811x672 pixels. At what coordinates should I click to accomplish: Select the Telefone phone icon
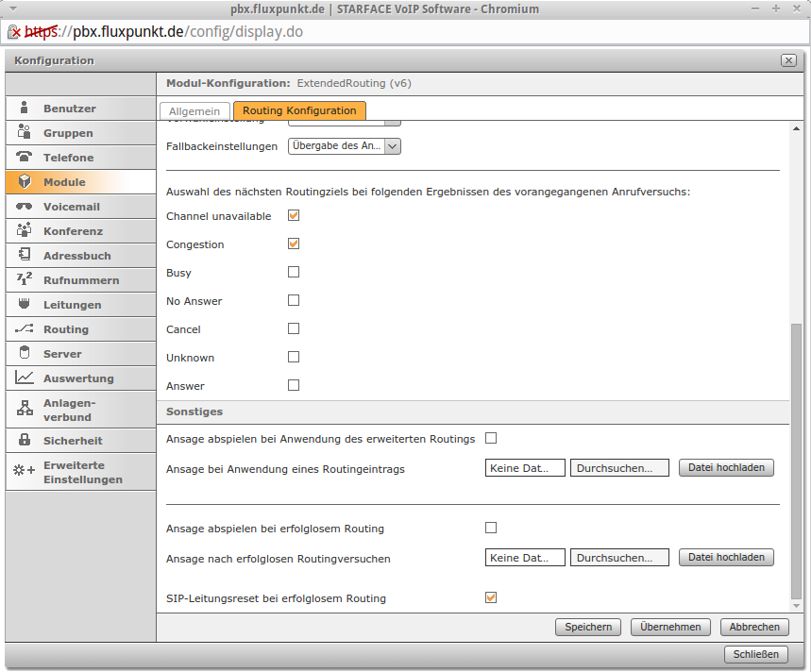24,156
